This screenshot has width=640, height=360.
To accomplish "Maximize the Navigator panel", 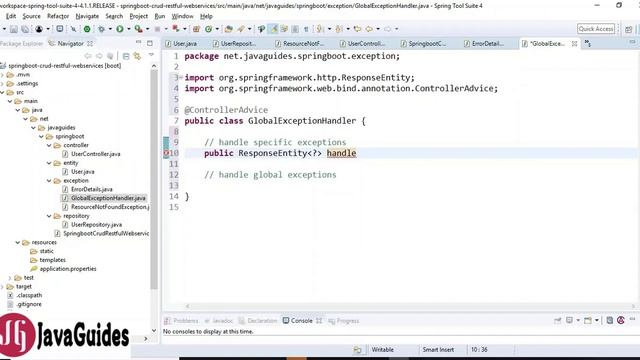I will tap(150, 43).
